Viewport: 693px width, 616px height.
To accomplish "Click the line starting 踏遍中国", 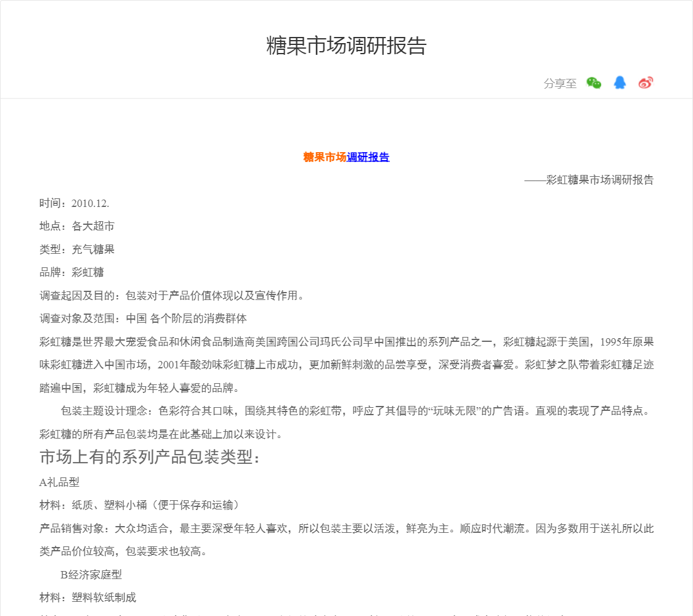I will (140, 388).
